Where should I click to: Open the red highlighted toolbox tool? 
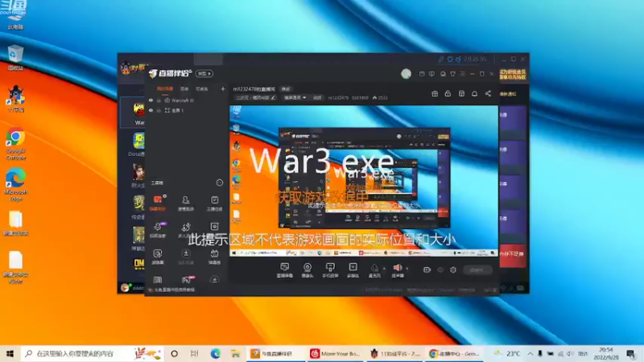158,204
